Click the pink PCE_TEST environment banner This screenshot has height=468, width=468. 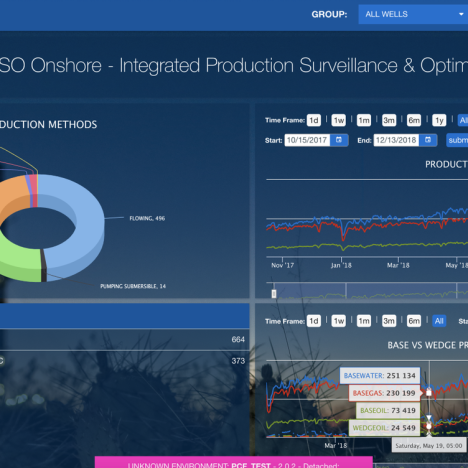[x=234, y=462]
